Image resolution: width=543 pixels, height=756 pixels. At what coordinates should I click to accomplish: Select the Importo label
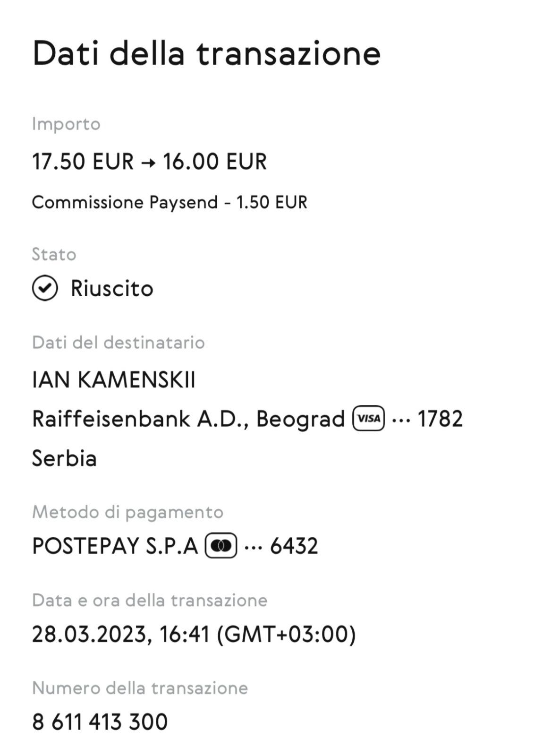66,124
